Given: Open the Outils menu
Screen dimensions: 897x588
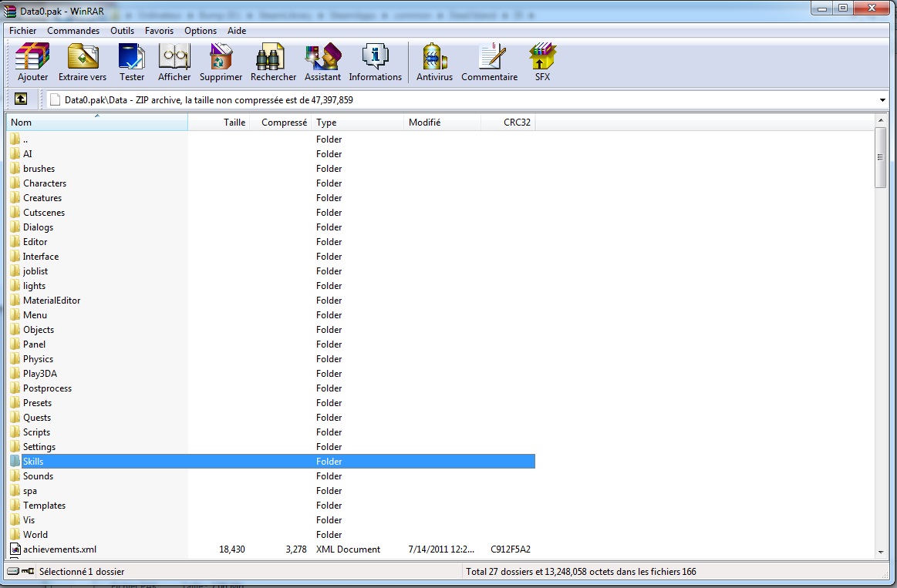Looking at the screenshot, I should pyautogui.click(x=123, y=31).
